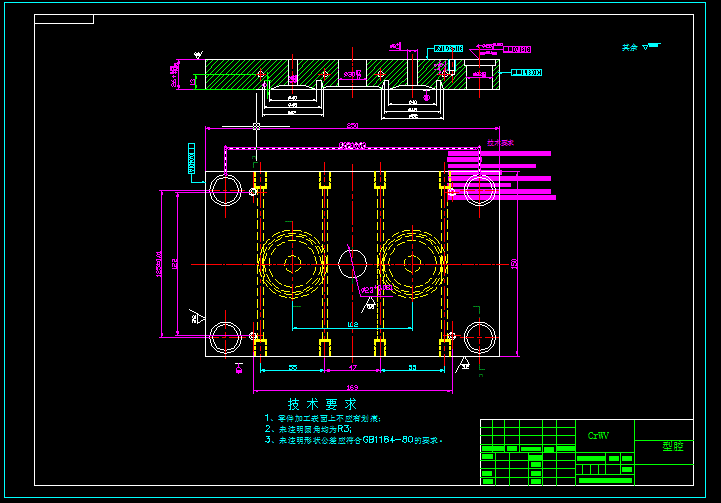This screenshot has width=721, height=503.
Task: Select the CrWV material text in title block
Action: pos(598,435)
